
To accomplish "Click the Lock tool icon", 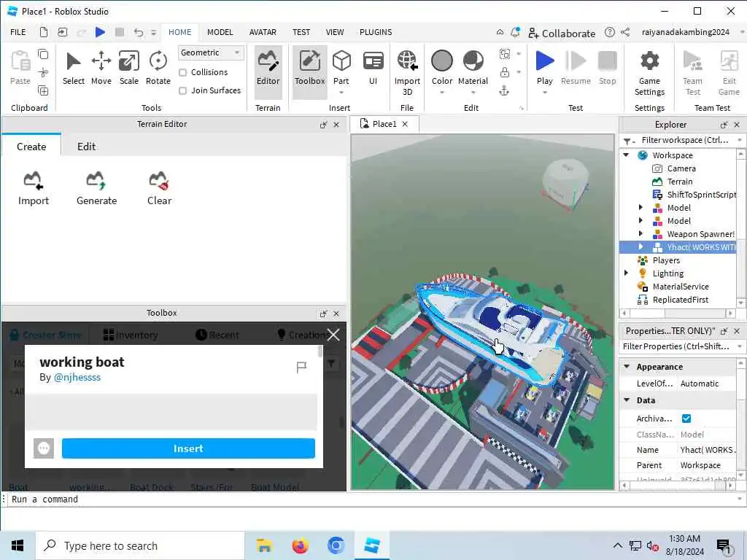I will click(x=504, y=72).
